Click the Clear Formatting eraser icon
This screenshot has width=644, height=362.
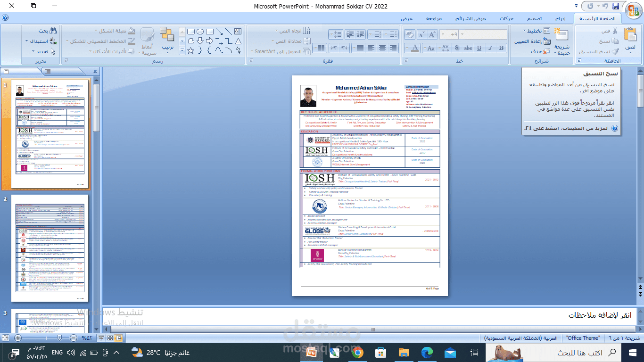pos(410,34)
